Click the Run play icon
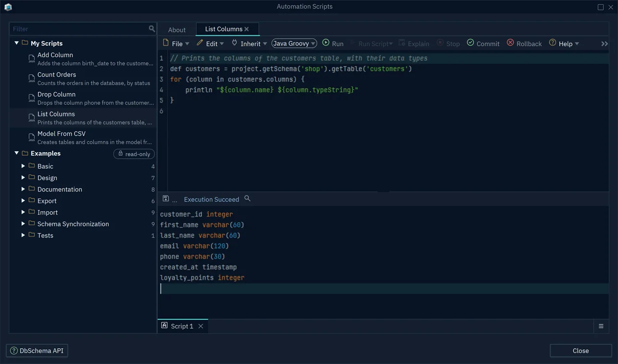 click(x=326, y=43)
